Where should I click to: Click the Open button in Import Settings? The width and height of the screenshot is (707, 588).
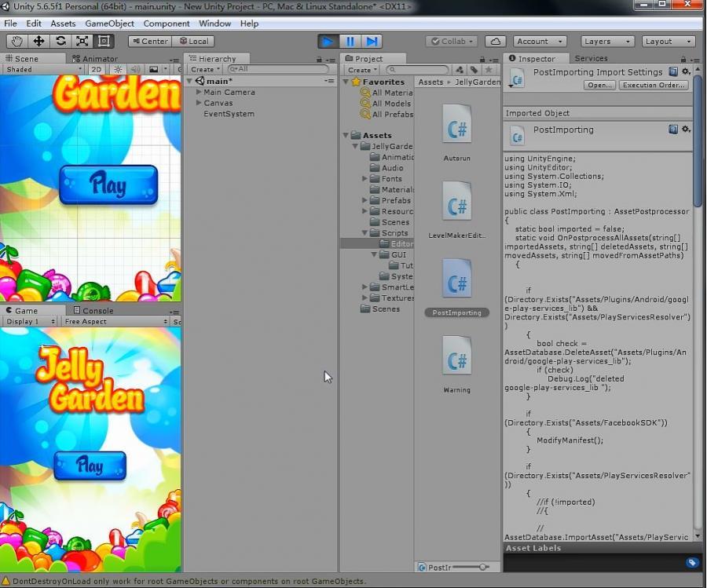(599, 85)
